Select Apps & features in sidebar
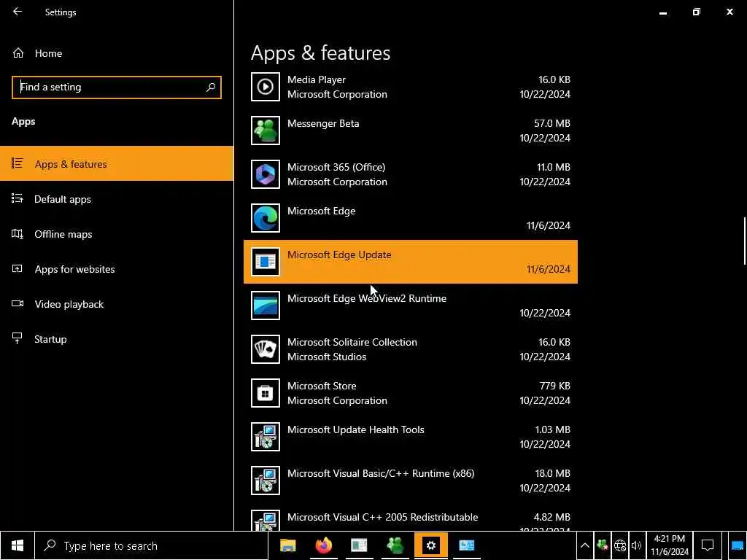The image size is (747, 560). pos(117,163)
